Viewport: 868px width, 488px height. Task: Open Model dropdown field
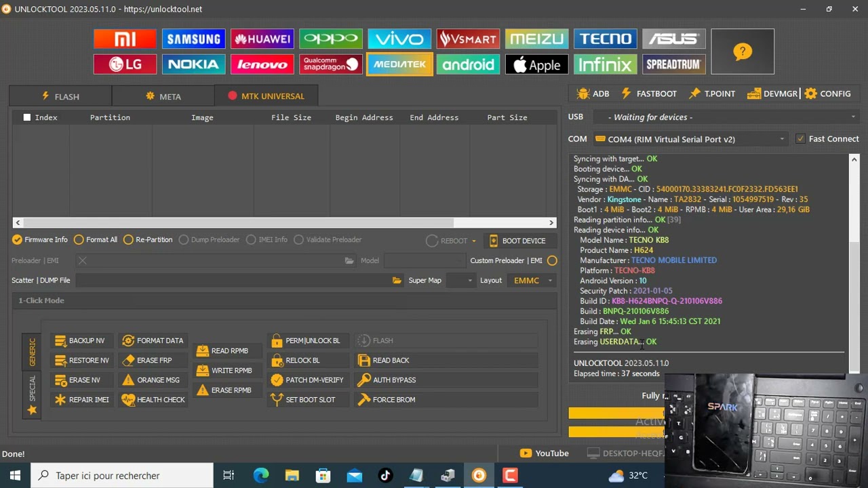(x=425, y=261)
